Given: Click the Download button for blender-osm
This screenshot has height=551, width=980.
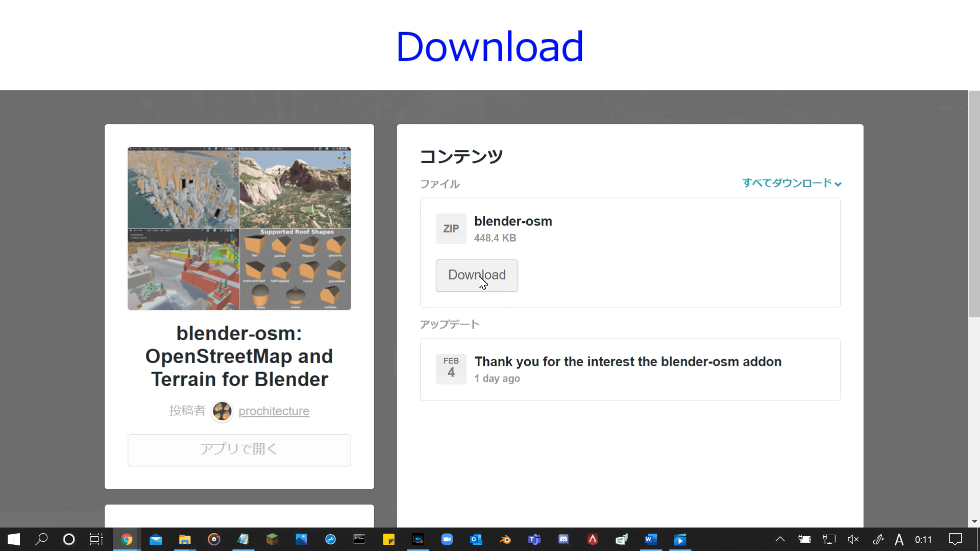Looking at the screenshot, I should pyautogui.click(x=476, y=275).
